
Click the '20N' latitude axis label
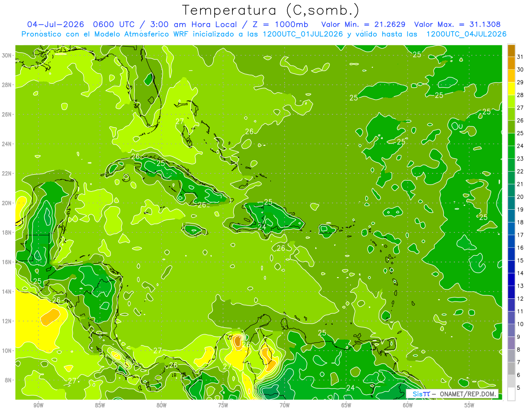coord(8,203)
